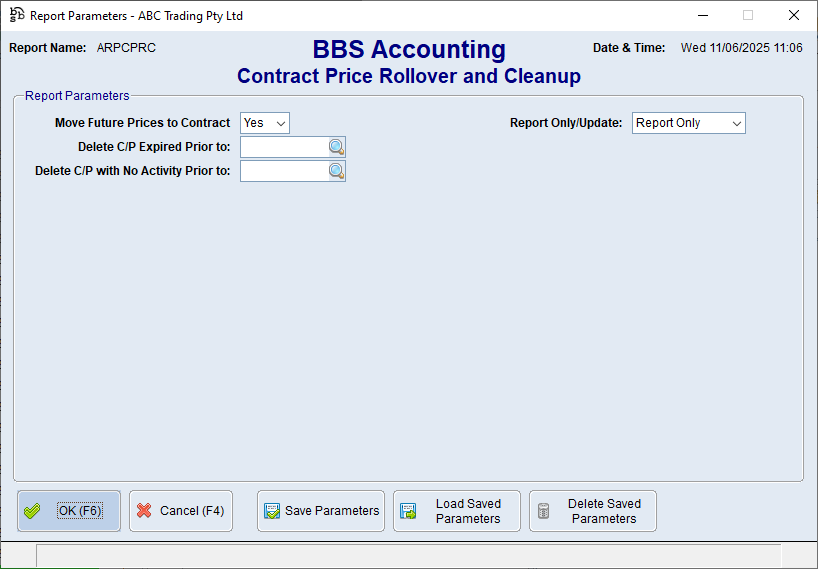Close the Report Parameters window
818x569 pixels.
coord(794,15)
